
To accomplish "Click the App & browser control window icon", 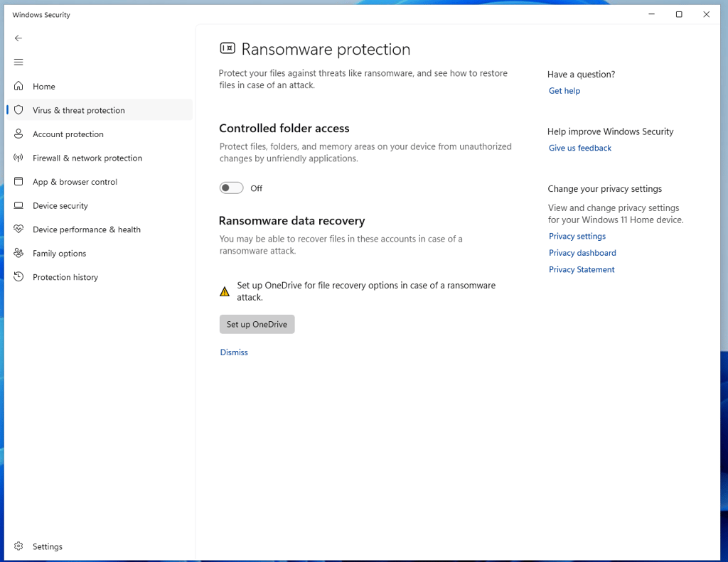I will point(18,181).
